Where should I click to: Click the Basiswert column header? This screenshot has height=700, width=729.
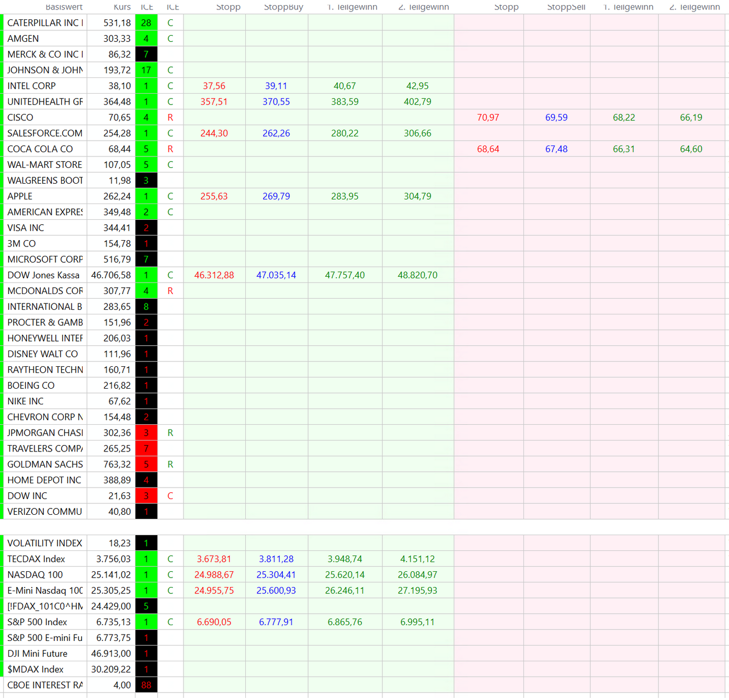pos(64,7)
